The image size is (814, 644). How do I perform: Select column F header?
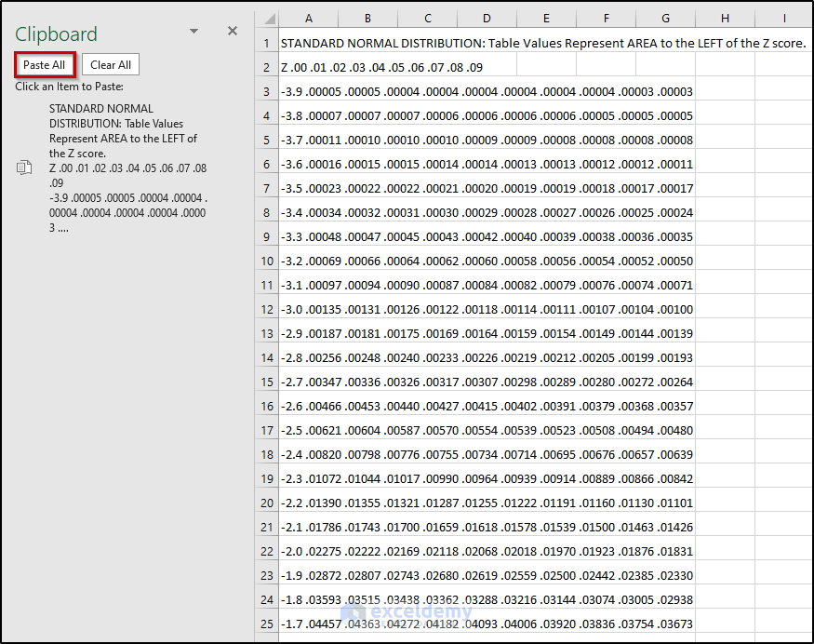click(606, 19)
